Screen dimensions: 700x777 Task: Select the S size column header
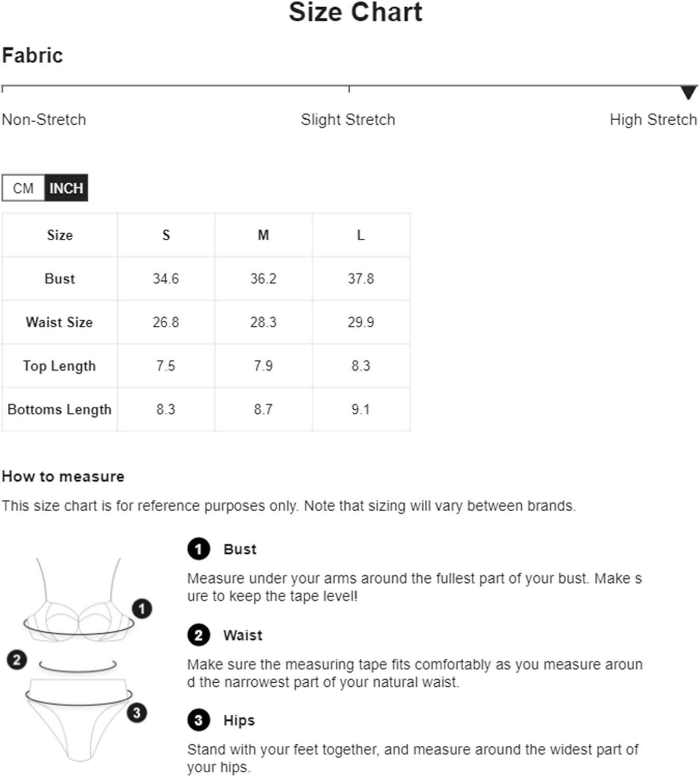(x=166, y=235)
